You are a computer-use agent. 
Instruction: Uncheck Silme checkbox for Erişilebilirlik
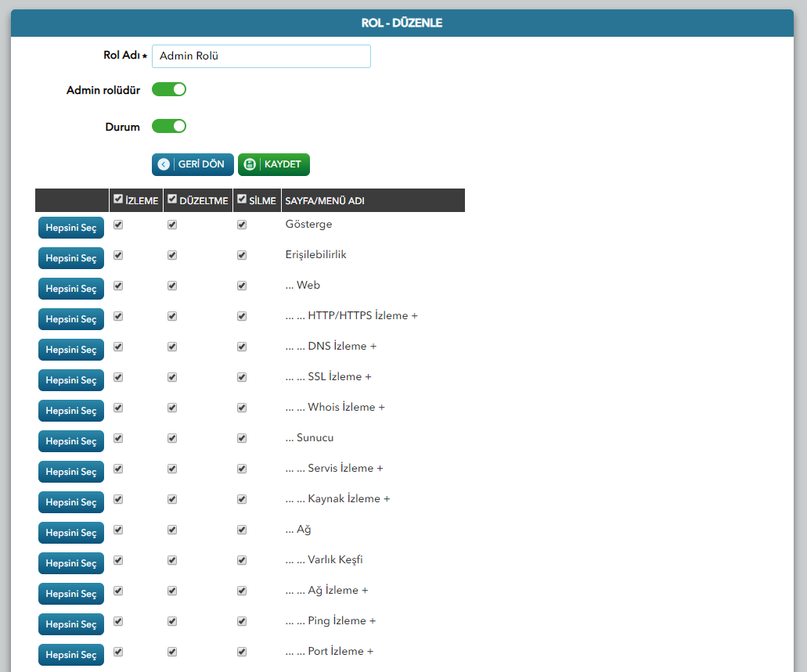click(242, 255)
